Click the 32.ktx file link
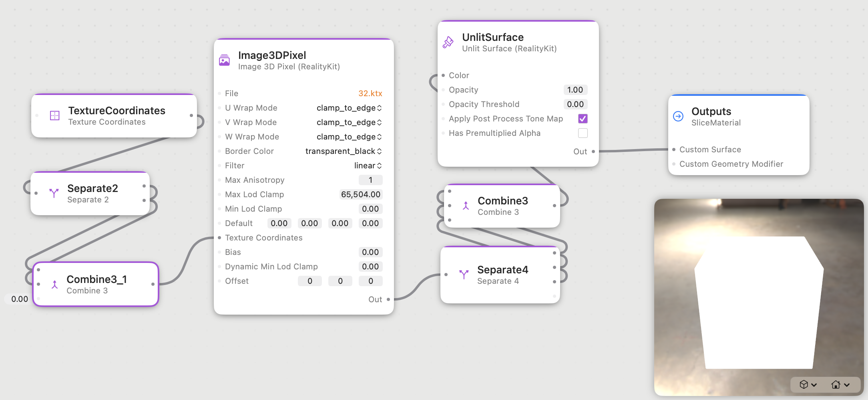 370,93
